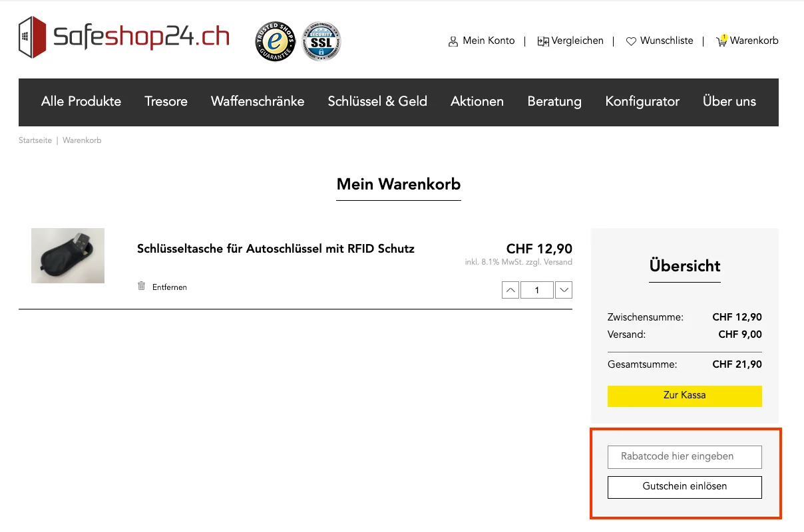Image resolution: width=804 pixels, height=532 pixels.
Task: Open the Wunschliste heart icon
Action: [631, 41]
